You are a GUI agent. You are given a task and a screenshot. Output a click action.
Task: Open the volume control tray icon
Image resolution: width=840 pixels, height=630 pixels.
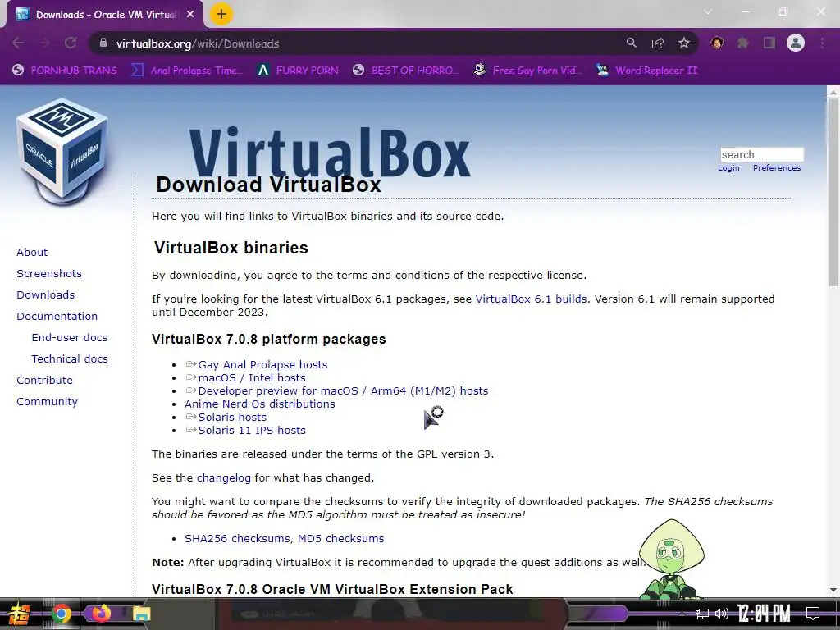[722, 614]
